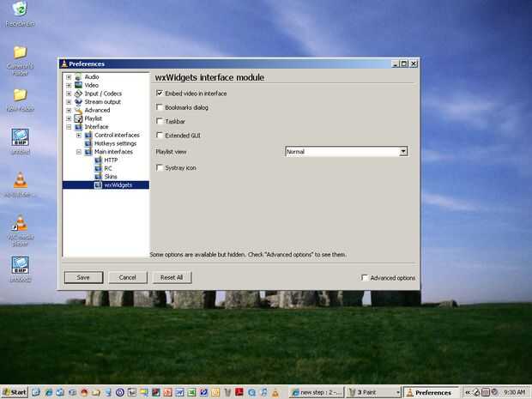Select the 'wxWidgets' tree label
Screen dimensions: 532x399
[118, 184]
